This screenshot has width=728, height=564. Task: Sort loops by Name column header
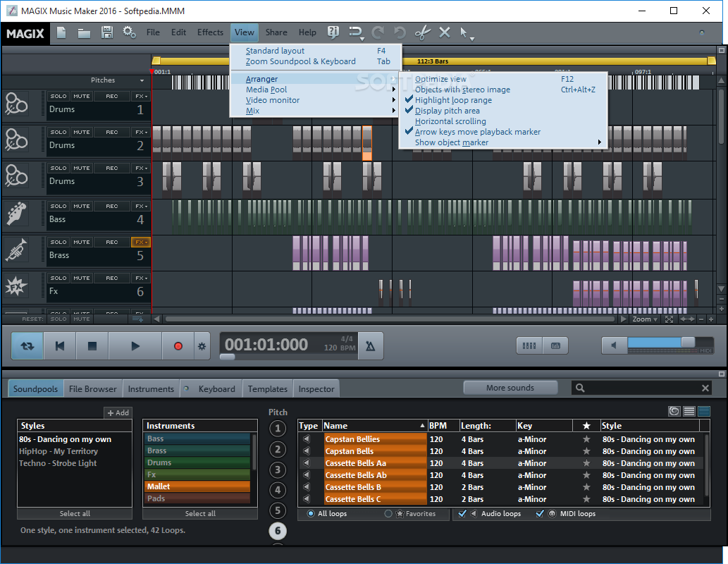coord(374,426)
